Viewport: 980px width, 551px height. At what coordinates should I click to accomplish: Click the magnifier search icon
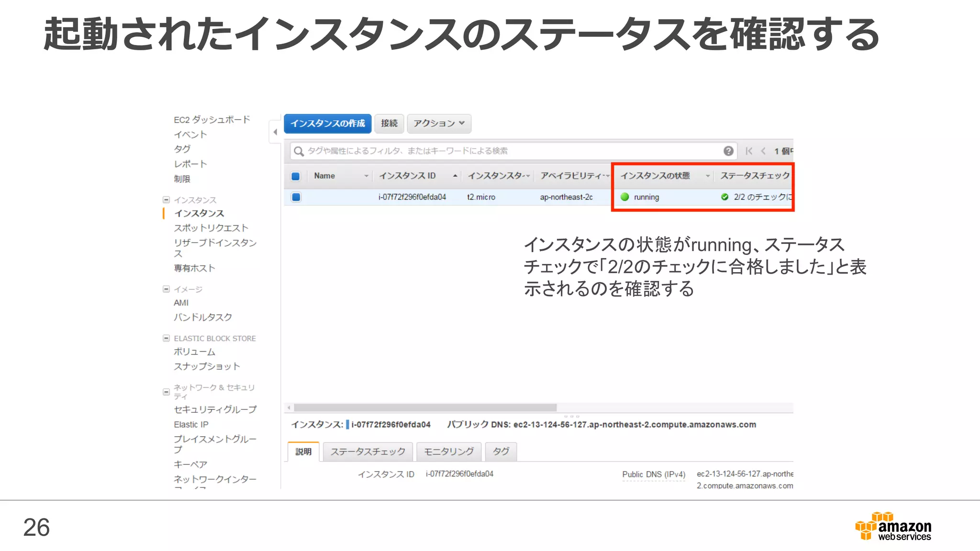(x=299, y=152)
